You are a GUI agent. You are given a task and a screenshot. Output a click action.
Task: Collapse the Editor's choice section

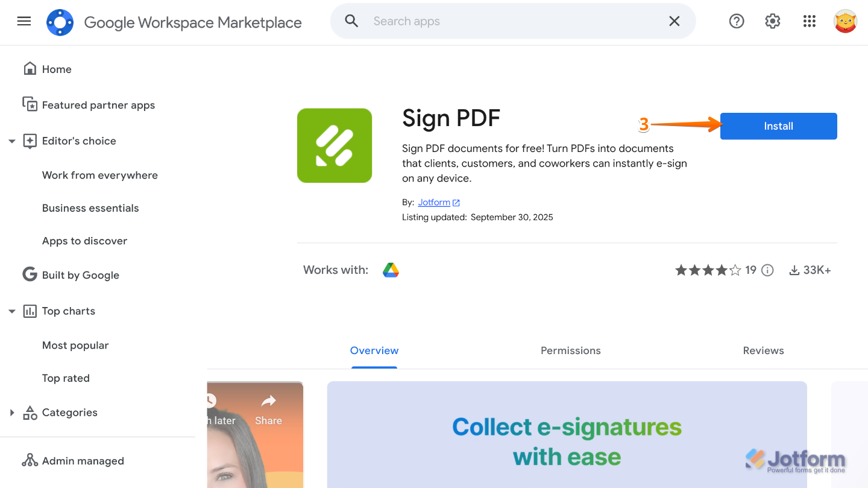click(x=12, y=141)
